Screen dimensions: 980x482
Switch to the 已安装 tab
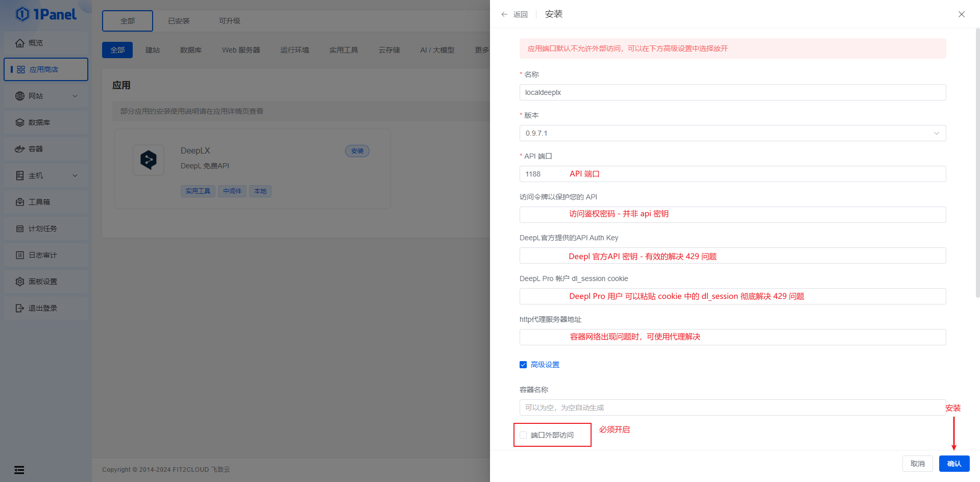coord(179,21)
